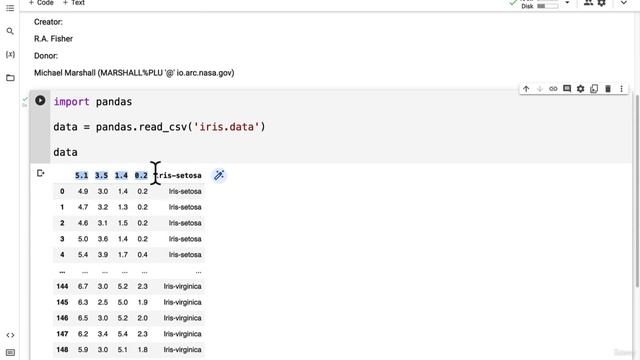Image resolution: width=640 pixels, height=360 pixels.
Task: Click the 'Creator:' label
Action: coord(48,22)
